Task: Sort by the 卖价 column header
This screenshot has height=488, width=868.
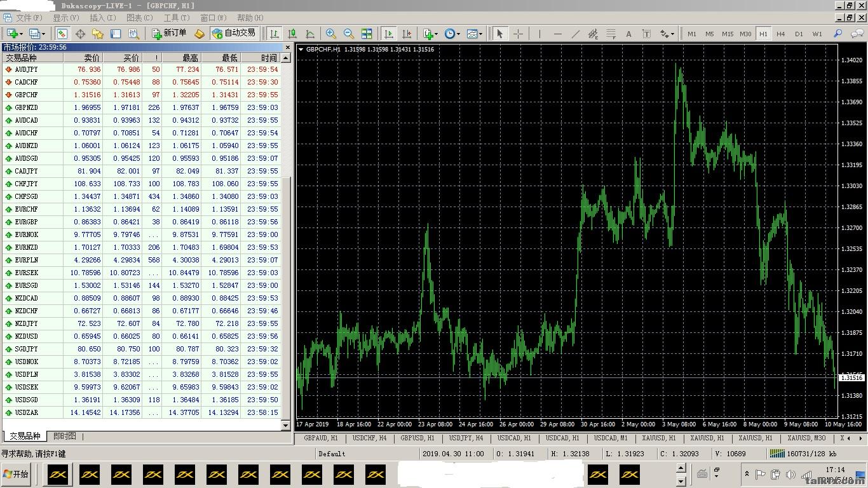Action: [x=83, y=58]
